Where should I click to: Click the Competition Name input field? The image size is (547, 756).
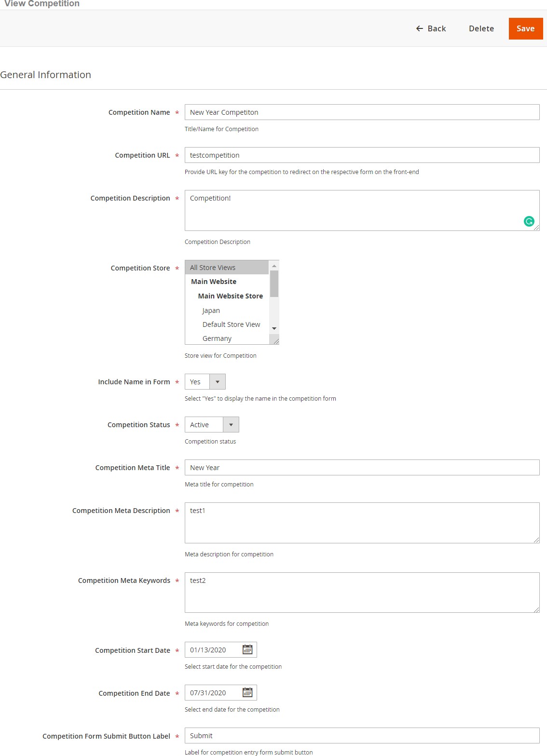pyautogui.click(x=362, y=112)
